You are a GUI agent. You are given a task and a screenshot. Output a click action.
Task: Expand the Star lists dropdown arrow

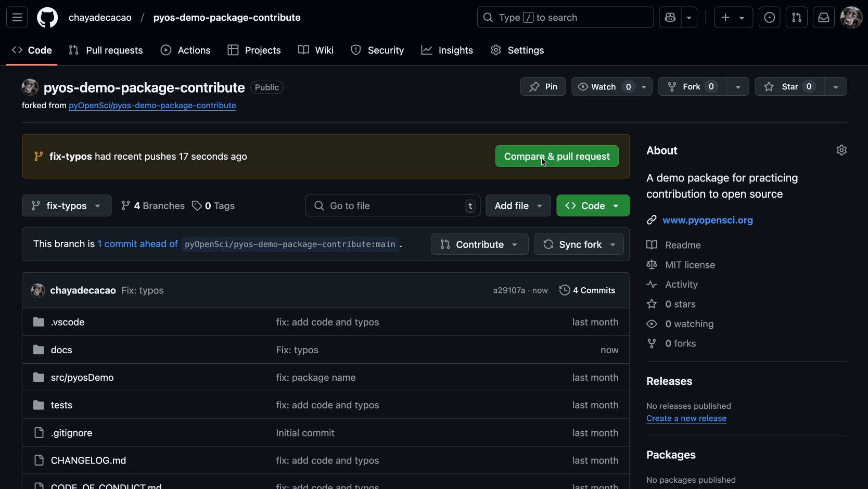tap(836, 87)
